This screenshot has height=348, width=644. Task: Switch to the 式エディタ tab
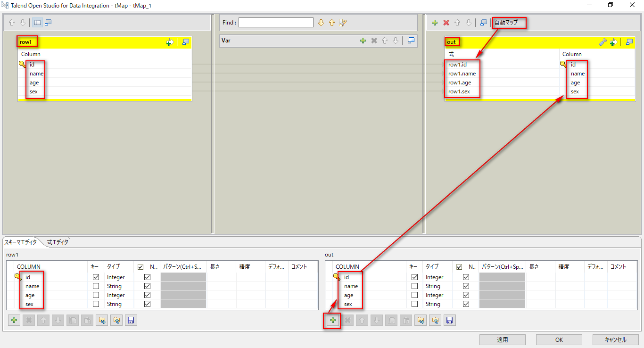coord(57,242)
